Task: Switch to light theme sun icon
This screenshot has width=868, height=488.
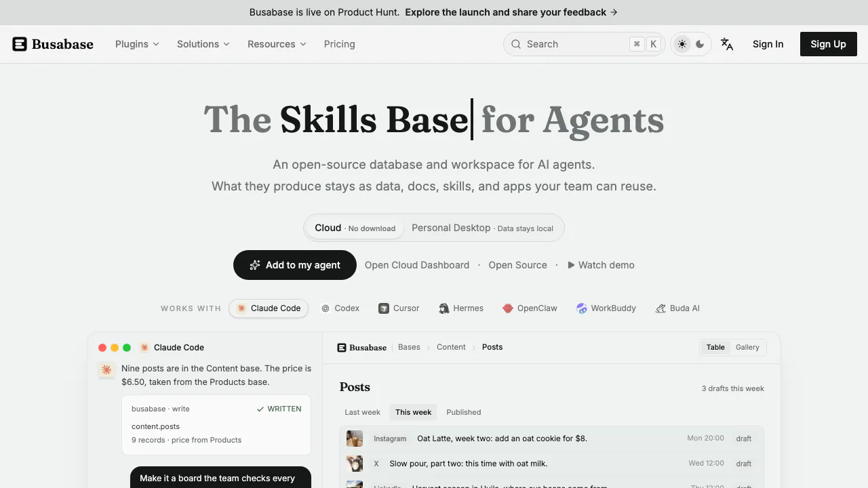Action: (682, 44)
